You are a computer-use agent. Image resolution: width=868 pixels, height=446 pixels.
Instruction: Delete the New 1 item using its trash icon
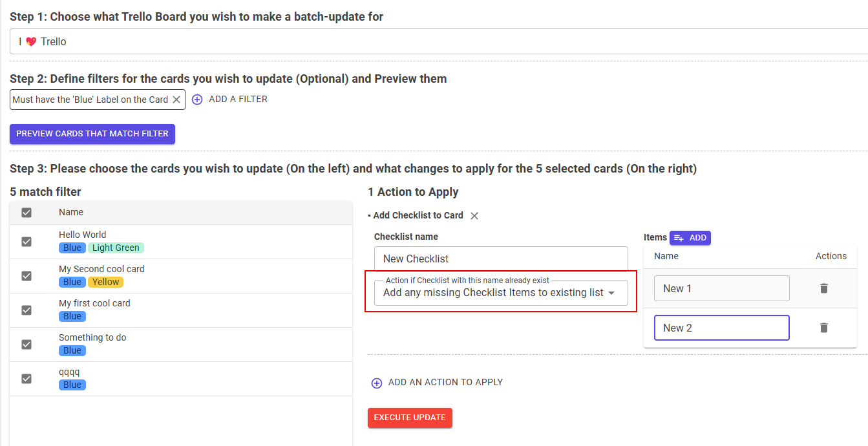(x=823, y=288)
